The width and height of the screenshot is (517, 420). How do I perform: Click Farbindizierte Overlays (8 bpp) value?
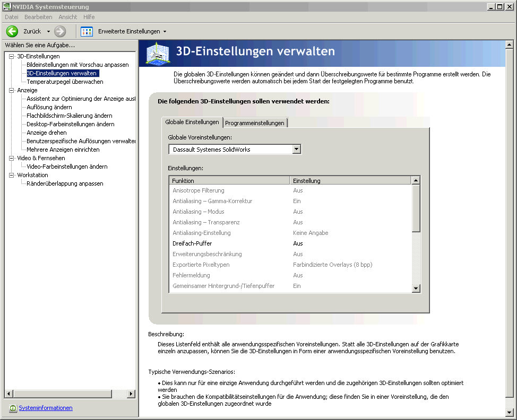click(x=332, y=265)
